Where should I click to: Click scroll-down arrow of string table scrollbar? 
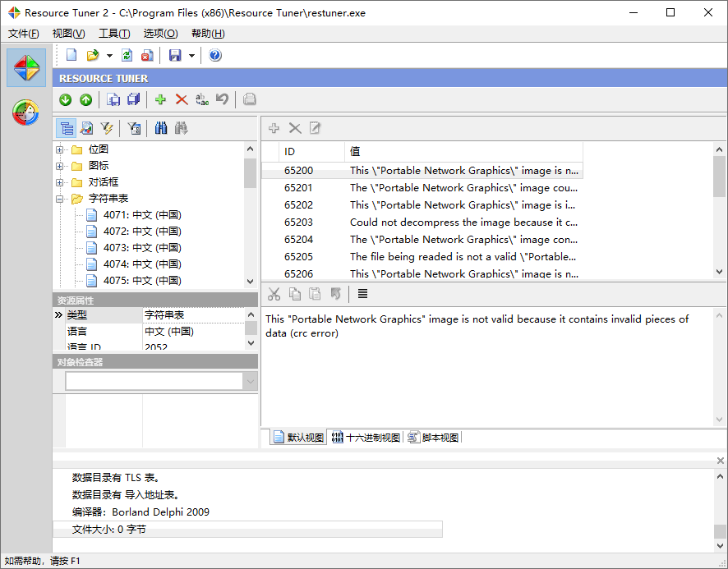click(x=719, y=272)
